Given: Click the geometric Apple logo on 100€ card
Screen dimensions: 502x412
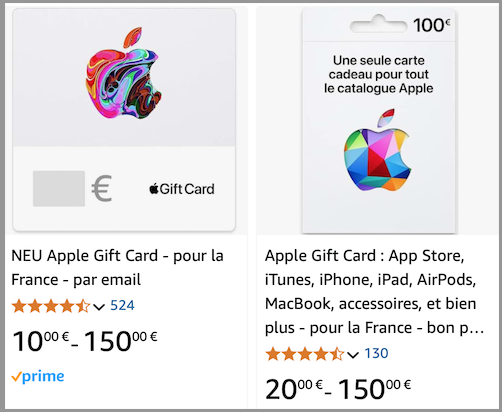Looking at the screenshot, I should 377,150.
